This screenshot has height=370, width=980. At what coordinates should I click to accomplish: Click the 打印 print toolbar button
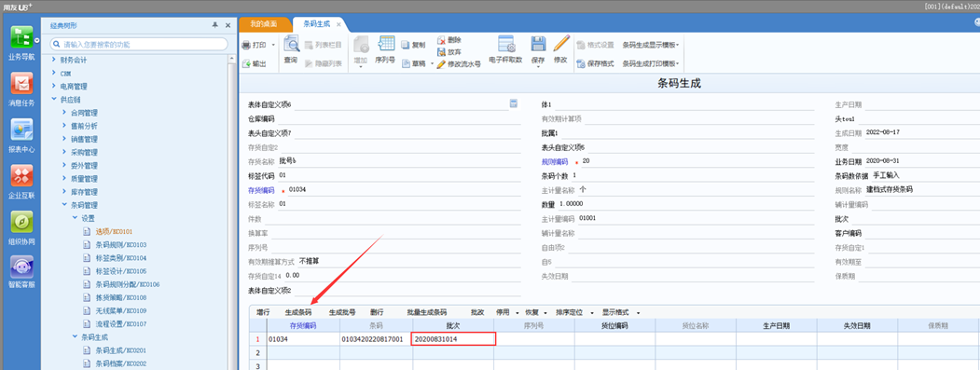[x=255, y=45]
